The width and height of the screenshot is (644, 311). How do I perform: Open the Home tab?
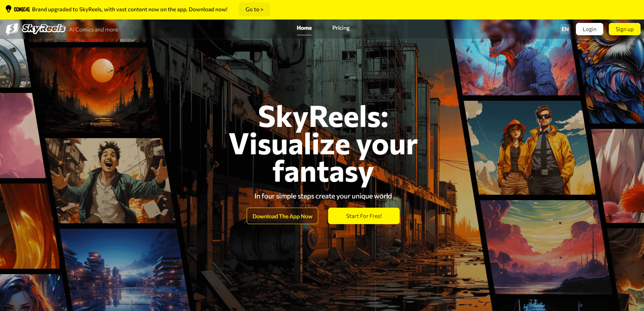click(304, 28)
